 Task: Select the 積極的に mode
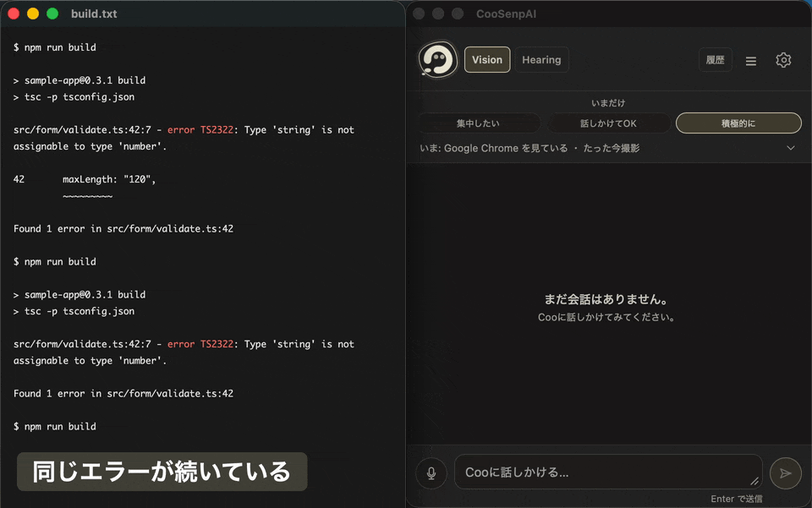tap(738, 123)
